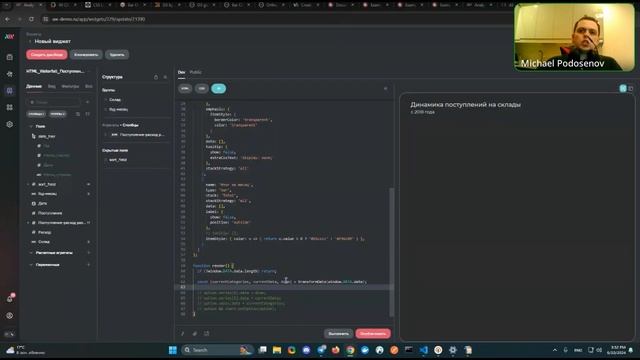
Task: Select the date_hier tree item
Action: [47, 136]
